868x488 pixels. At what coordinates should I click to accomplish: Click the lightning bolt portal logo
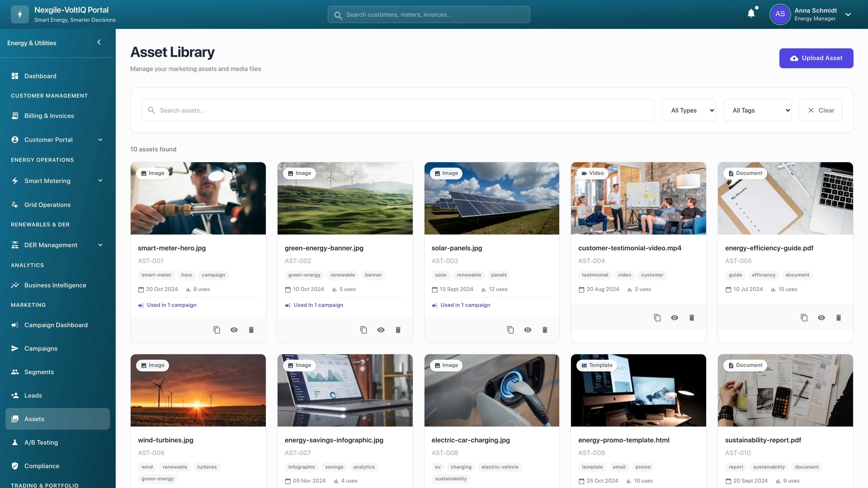pos(20,14)
